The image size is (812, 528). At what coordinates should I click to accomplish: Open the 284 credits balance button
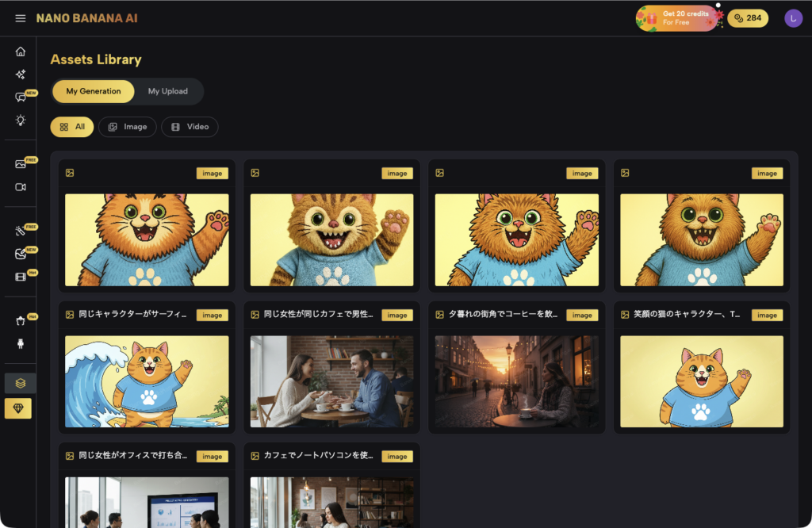(748, 18)
